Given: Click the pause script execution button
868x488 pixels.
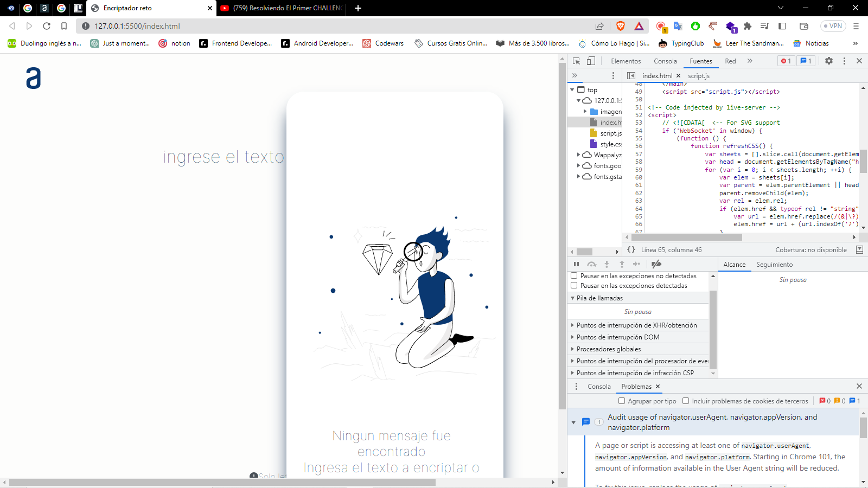Looking at the screenshot, I should click(x=576, y=264).
